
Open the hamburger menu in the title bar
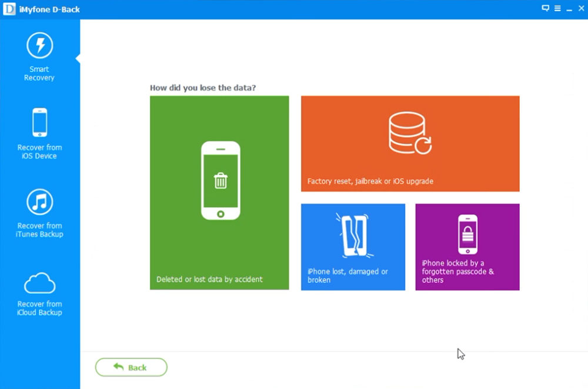(x=556, y=8)
